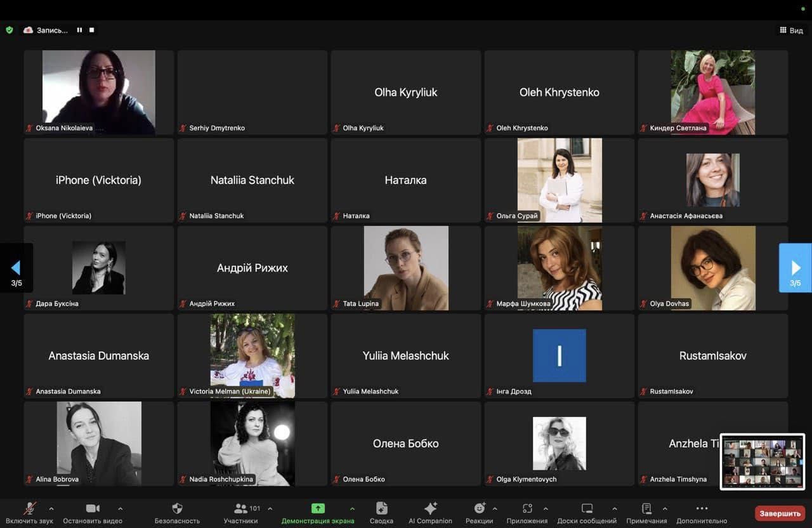Open the Security (Безопасность) shield icon
The height and width of the screenshot is (528, 812).
[x=177, y=509]
